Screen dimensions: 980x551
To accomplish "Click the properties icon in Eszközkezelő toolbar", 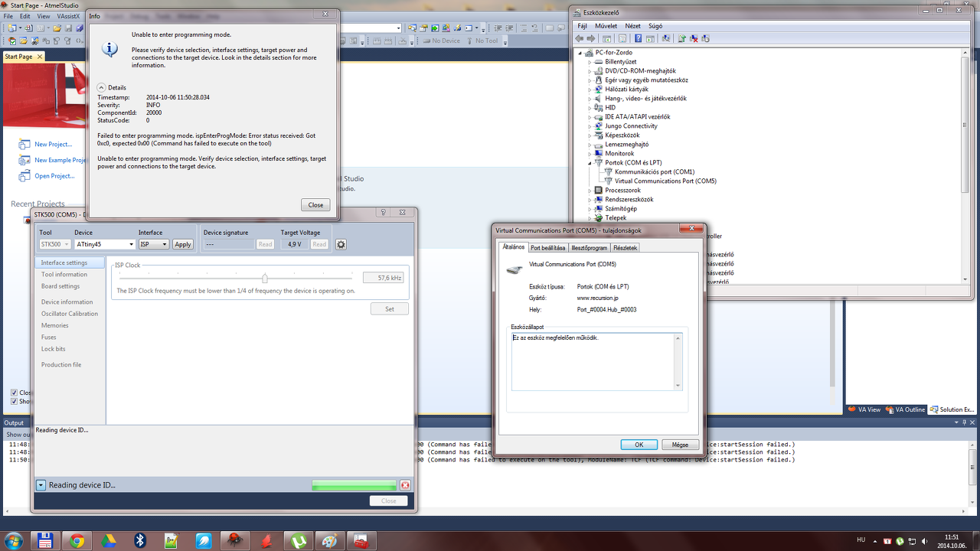I will 622,38.
